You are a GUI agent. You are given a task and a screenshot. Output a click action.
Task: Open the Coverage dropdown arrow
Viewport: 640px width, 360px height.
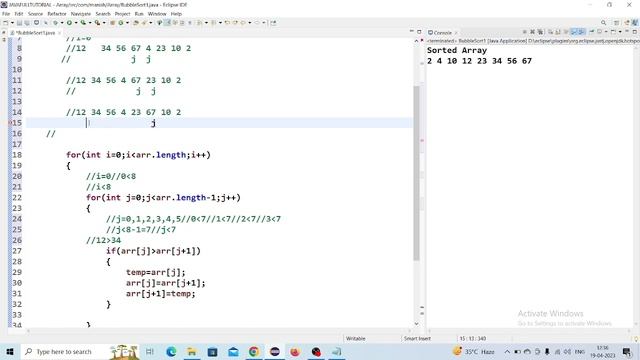pos(90,23)
